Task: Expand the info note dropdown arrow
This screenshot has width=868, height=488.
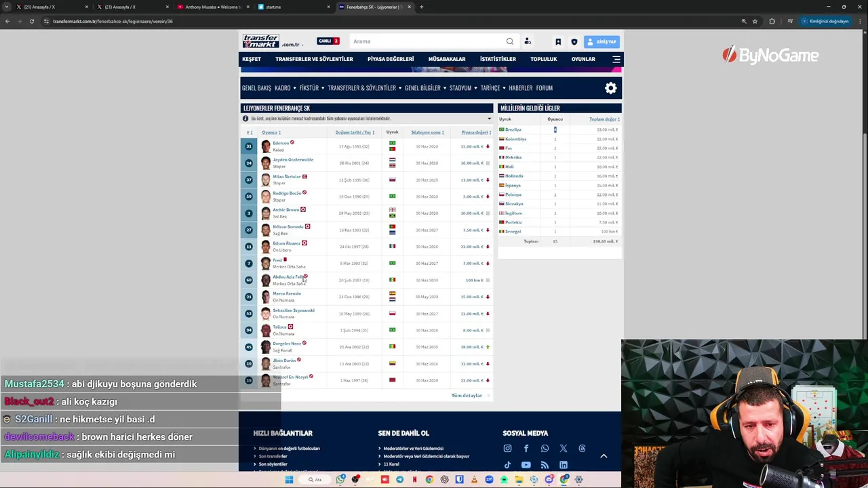Action: 489,119
